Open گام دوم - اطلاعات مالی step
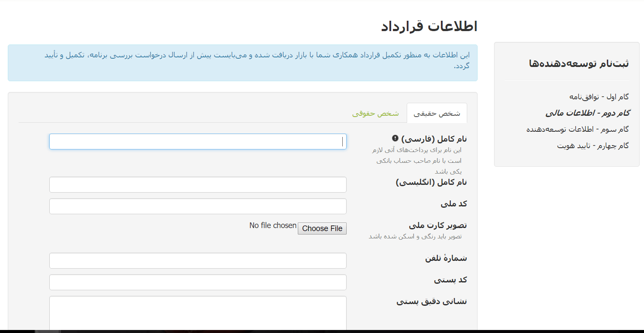The image size is (644, 333). click(588, 113)
